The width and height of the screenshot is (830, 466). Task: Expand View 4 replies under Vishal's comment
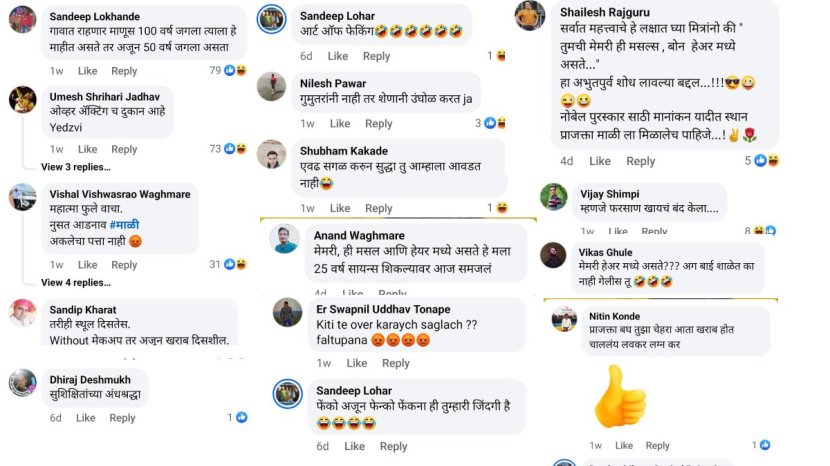(x=76, y=282)
